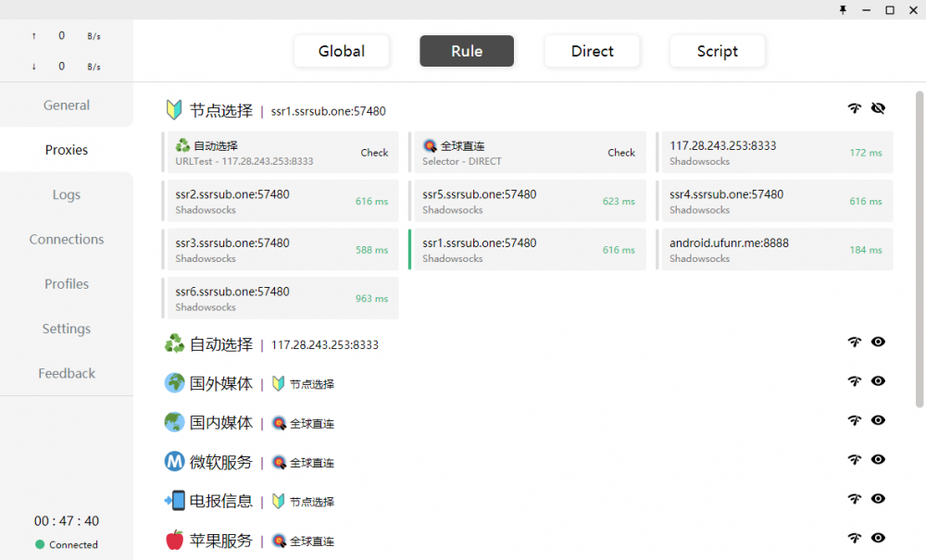Collapse the 节点选择 group header
The height and width of the screenshot is (560, 926).
[220, 111]
